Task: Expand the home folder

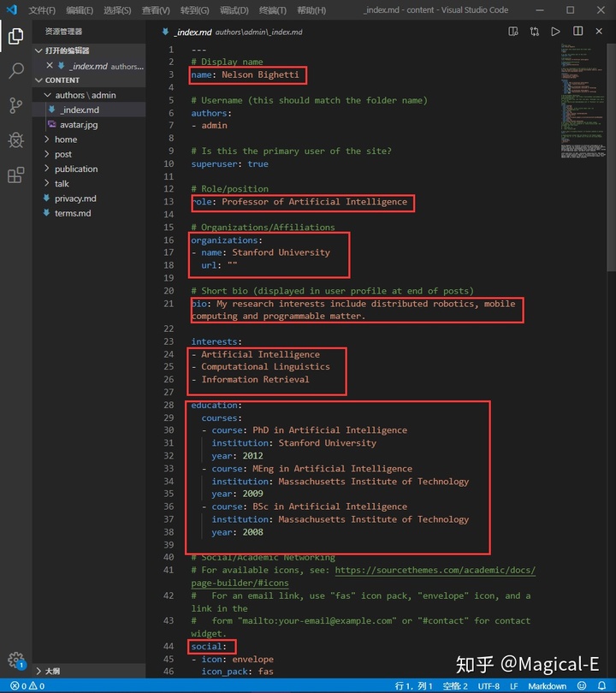Action: 47,139
